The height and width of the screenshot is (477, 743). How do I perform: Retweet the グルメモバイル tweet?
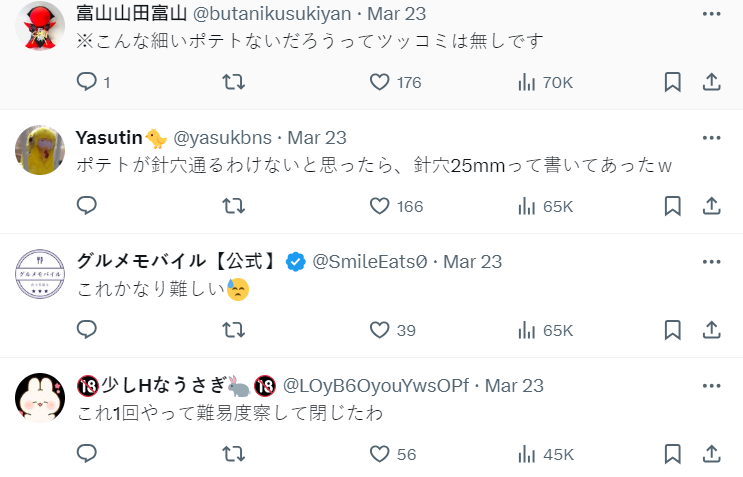pos(233,330)
